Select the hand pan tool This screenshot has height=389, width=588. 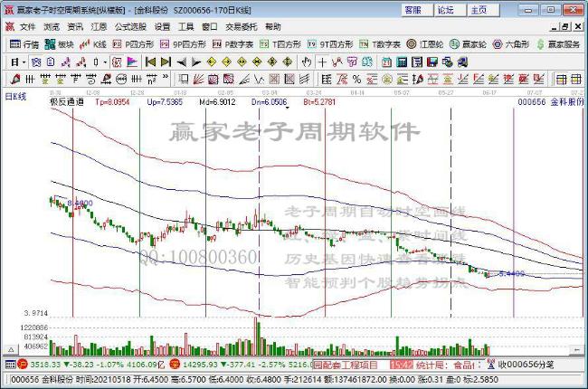point(307,62)
